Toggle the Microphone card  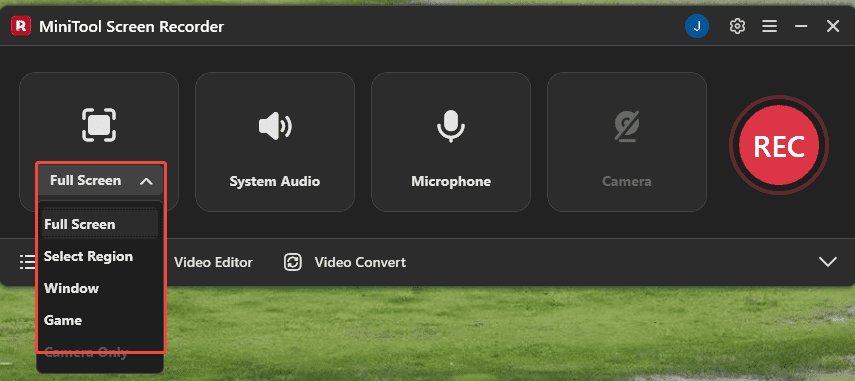tap(451, 142)
